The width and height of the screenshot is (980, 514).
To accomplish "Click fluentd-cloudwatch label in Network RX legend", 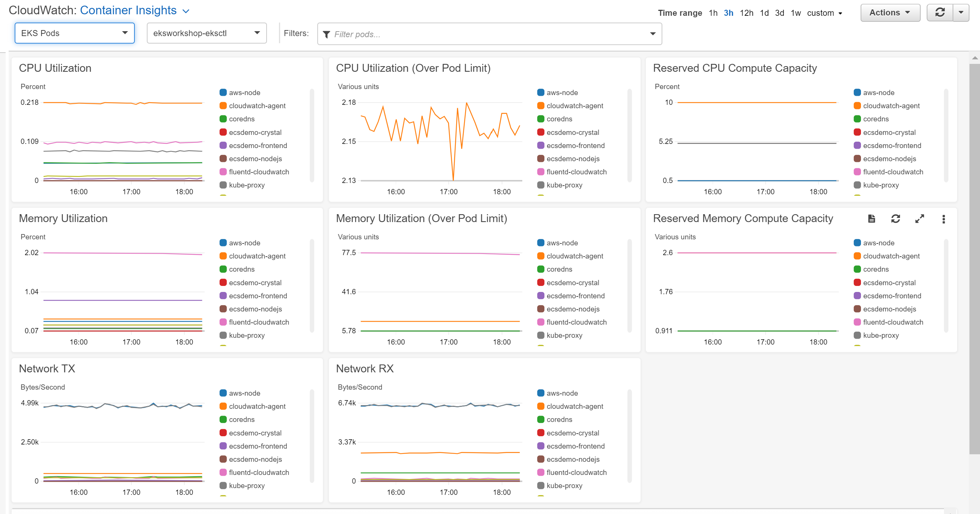I will [x=577, y=473].
